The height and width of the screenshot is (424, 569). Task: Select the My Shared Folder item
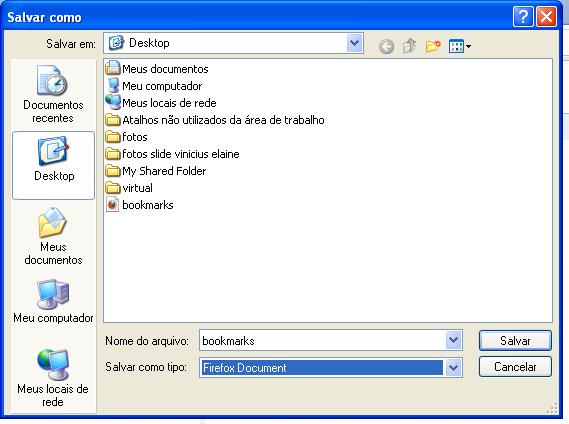pyautogui.click(x=156, y=171)
